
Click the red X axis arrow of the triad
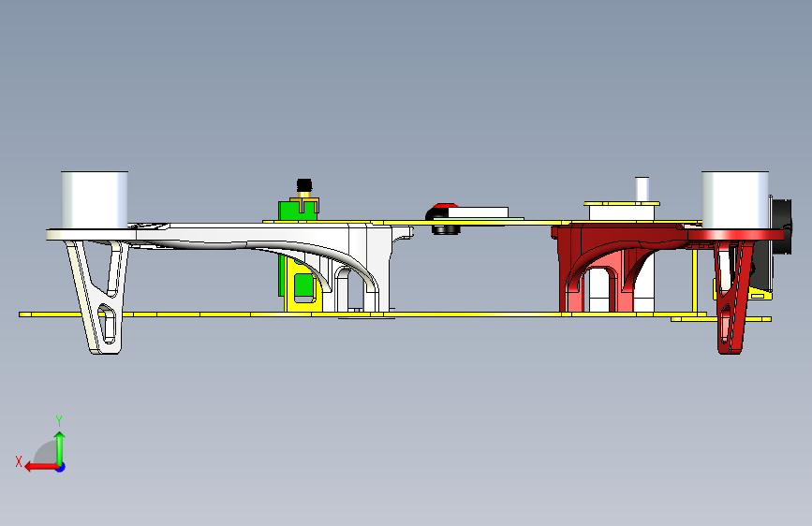click(40, 467)
